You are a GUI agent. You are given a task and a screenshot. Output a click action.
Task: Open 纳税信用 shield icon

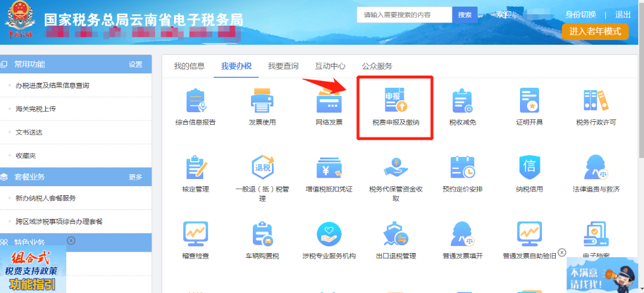click(530, 167)
